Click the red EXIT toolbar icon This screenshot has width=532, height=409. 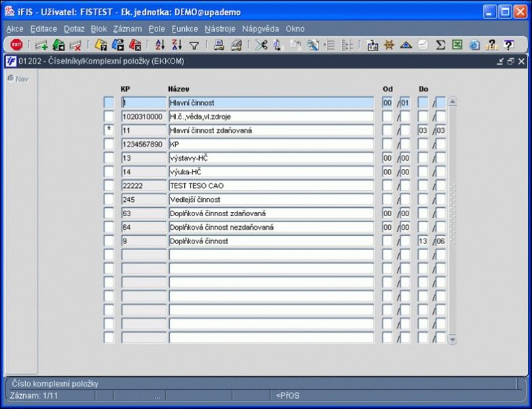16,45
